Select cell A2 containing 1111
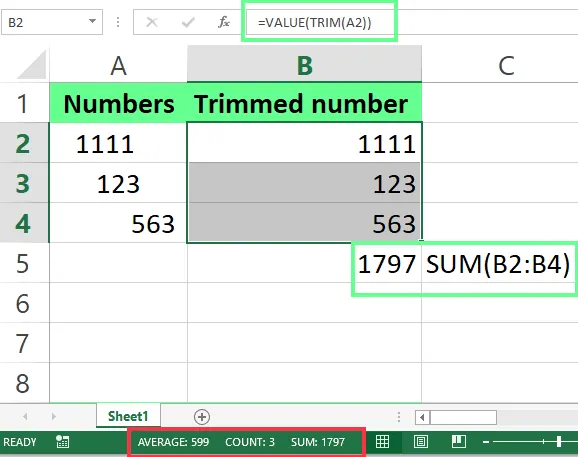 click(x=118, y=143)
